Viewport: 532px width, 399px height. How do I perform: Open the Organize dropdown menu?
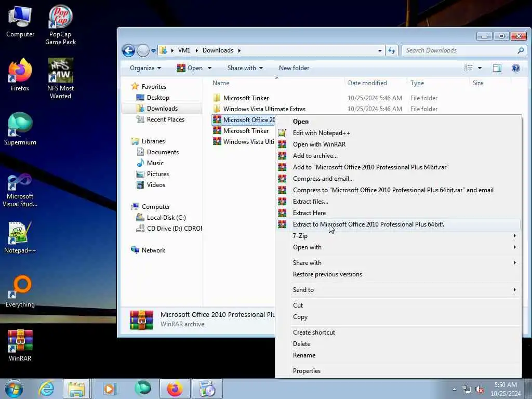click(145, 68)
